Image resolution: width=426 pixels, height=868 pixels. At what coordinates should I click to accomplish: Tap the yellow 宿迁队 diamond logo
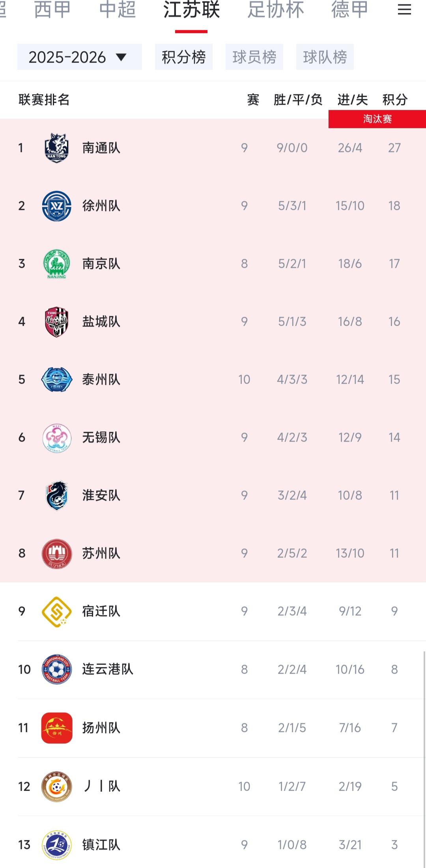pyautogui.click(x=57, y=611)
